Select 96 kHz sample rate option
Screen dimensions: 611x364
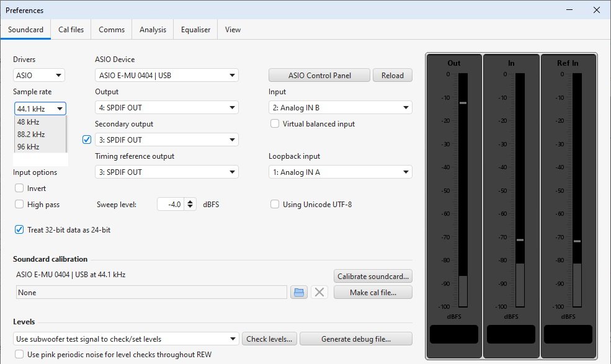coord(40,147)
